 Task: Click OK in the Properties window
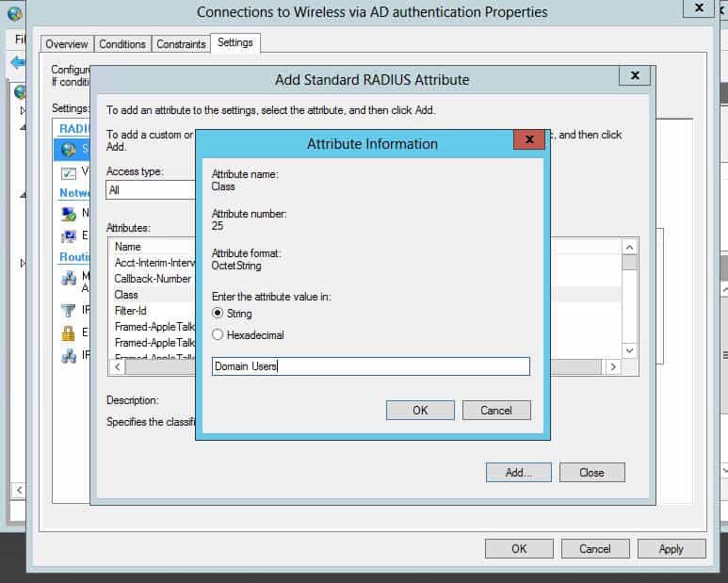[519, 549]
